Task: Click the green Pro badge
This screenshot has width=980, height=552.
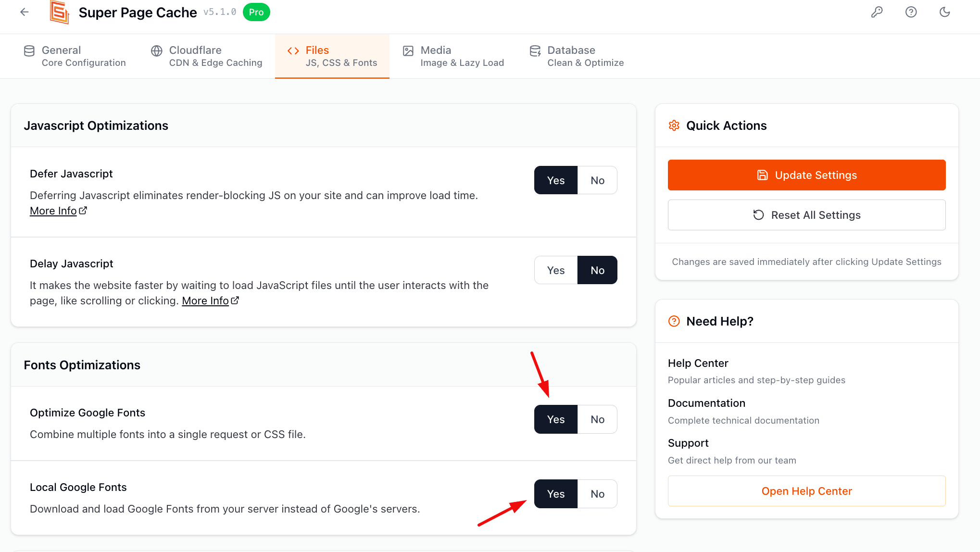Action: [256, 12]
